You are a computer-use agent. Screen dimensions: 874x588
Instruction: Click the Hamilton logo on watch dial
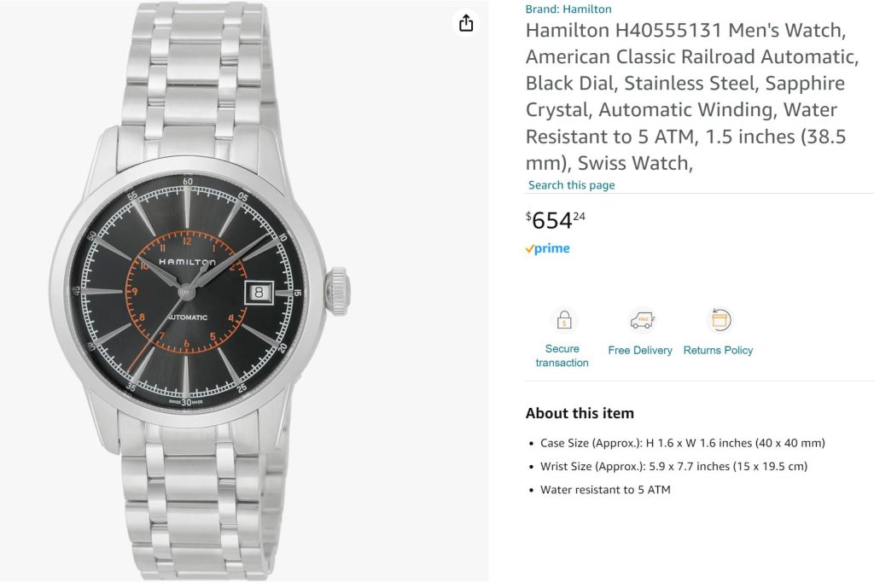[187, 262]
